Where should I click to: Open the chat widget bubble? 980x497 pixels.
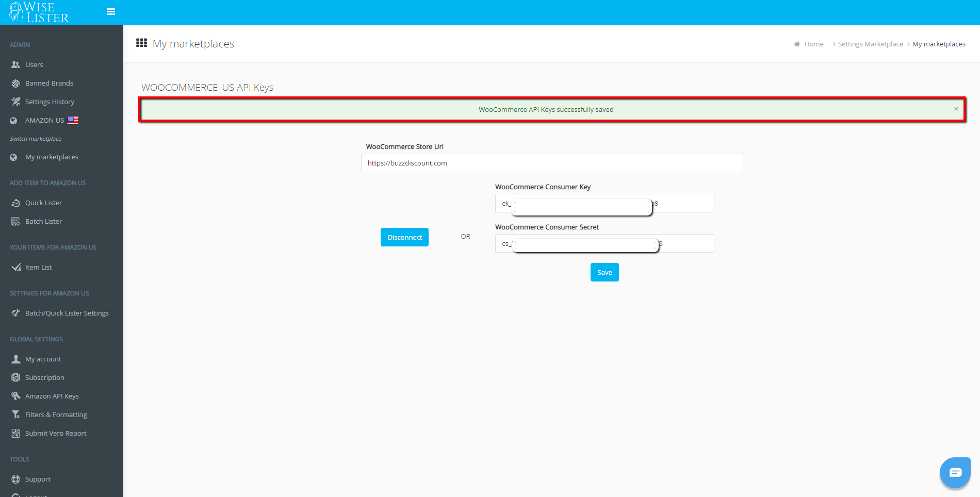pyautogui.click(x=955, y=472)
